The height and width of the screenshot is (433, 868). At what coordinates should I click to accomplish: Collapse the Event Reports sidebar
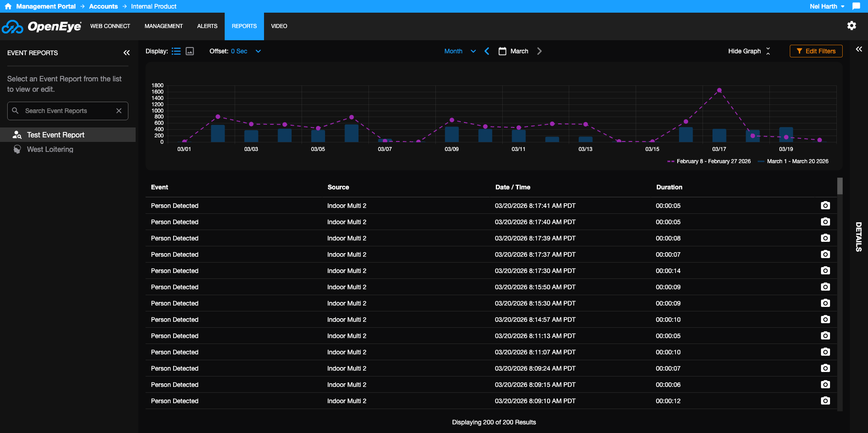pos(127,53)
